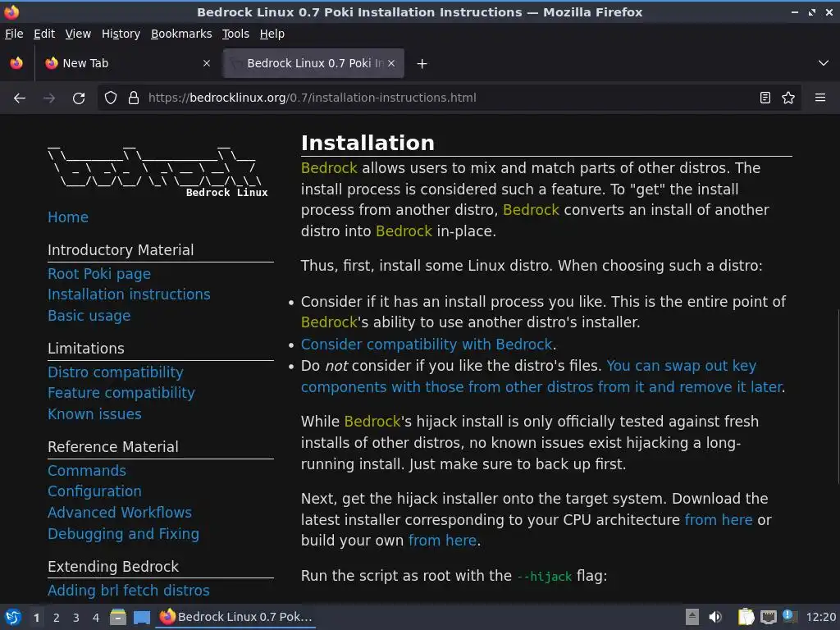Show site security info via padlock icon

[x=134, y=98]
